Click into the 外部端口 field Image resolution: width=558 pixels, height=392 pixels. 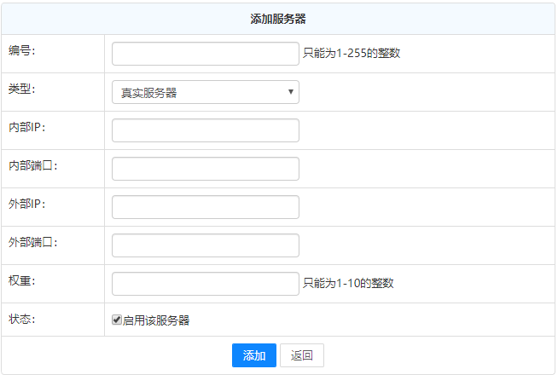205,245
